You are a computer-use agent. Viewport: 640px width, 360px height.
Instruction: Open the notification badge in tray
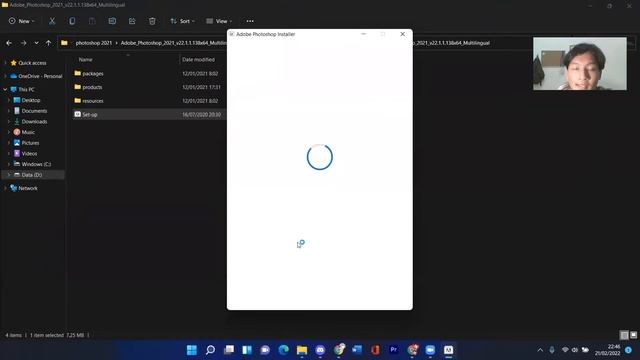[628, 350]
